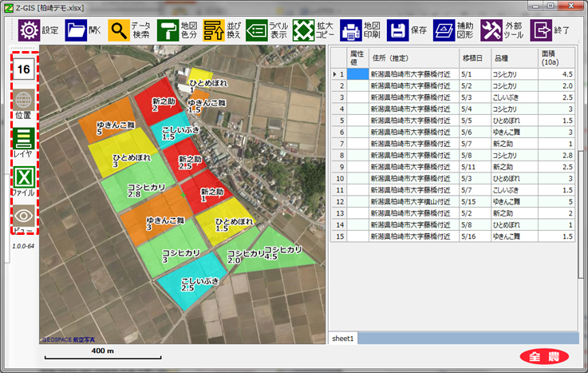Click the 並び換え sort icon
The width and height of the screenshot is (588, 373).
pos(215,30)
